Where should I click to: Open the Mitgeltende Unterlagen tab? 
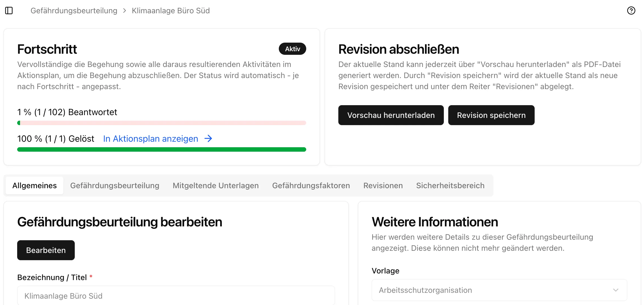pyautogui.click(x=216, y=185)
